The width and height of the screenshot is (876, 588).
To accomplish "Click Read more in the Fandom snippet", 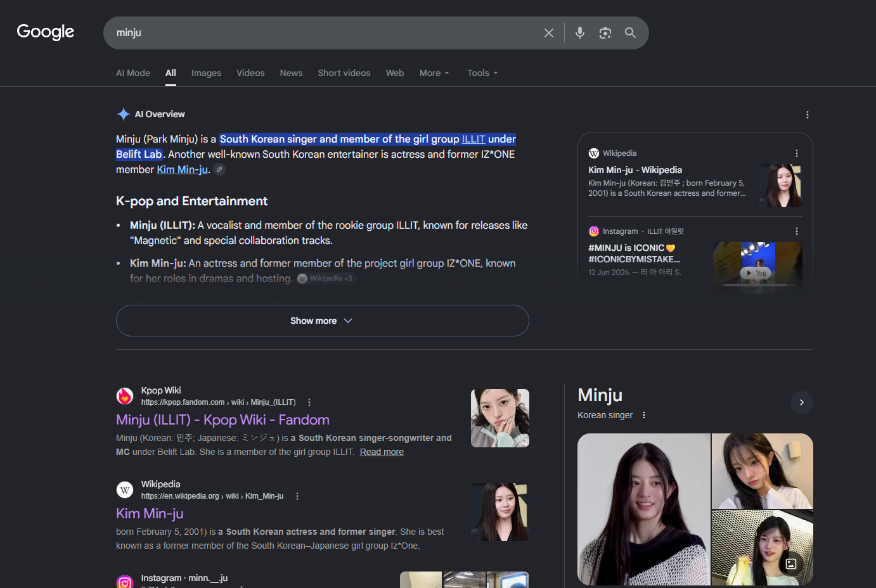I will pos(382,452).
